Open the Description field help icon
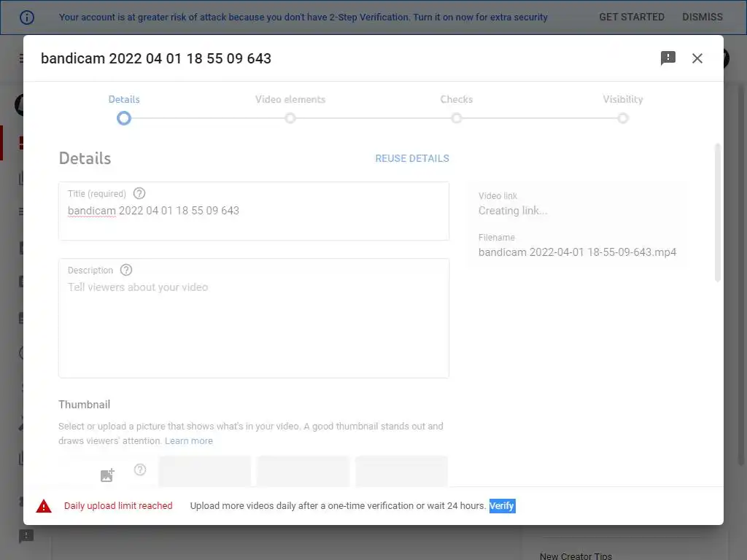Image resolution: width=747 pixels, height=560 pixels. pos(125,270)
